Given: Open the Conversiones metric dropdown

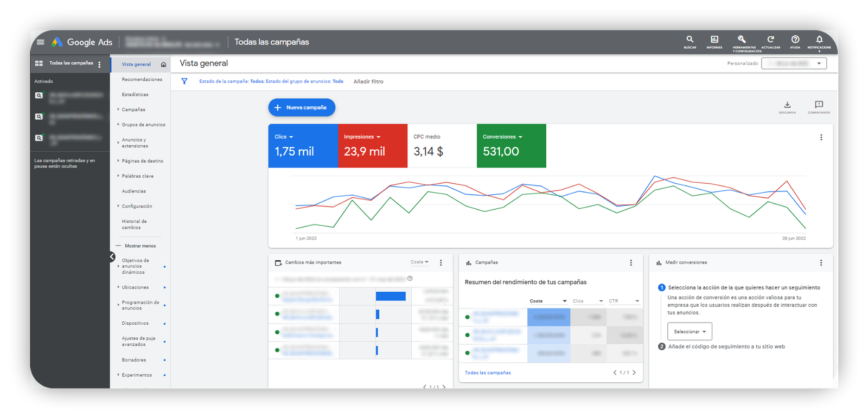Looking at the screenshot, I should 502,137.
